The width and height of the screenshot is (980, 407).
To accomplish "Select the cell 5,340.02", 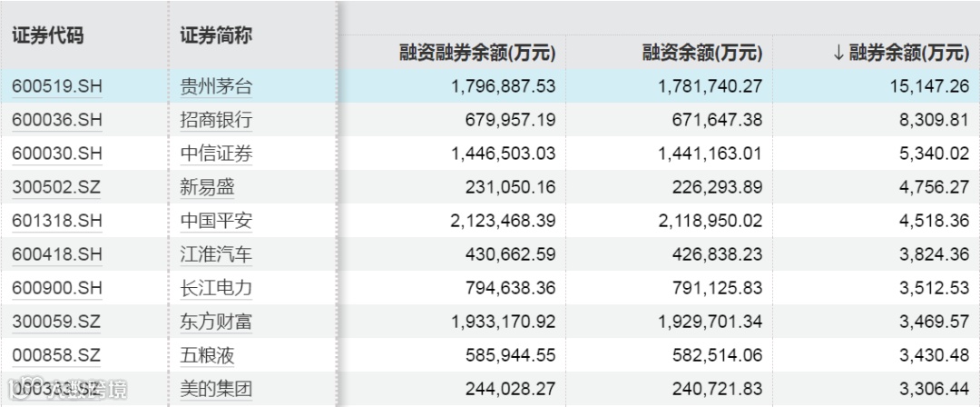I will pyautogui.click(x=935, y=154).
